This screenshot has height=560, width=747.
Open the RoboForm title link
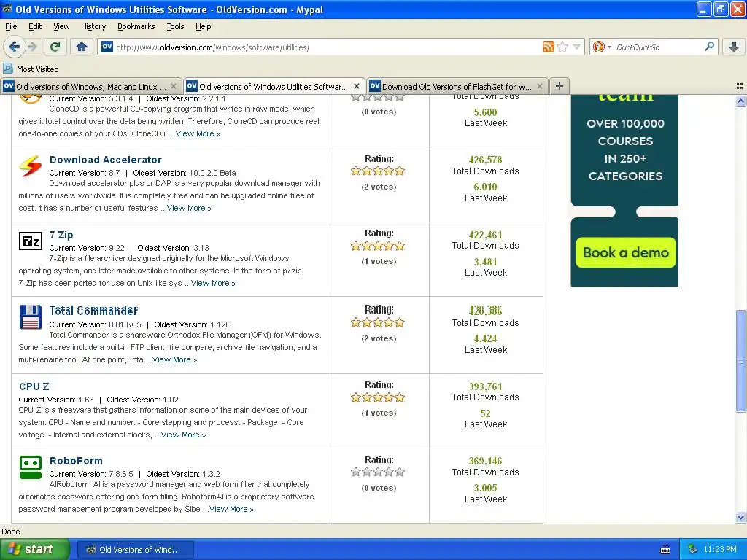[76, 461]
